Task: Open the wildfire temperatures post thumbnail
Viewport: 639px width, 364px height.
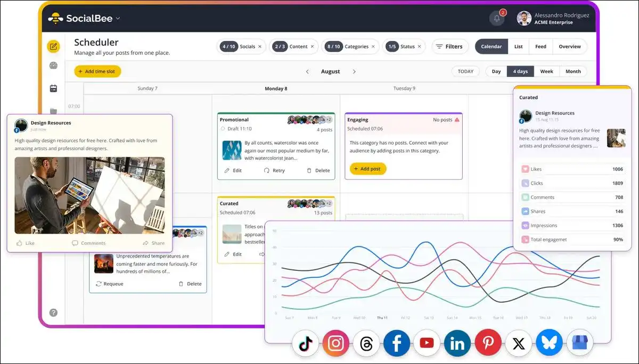Action: [103, 263]
